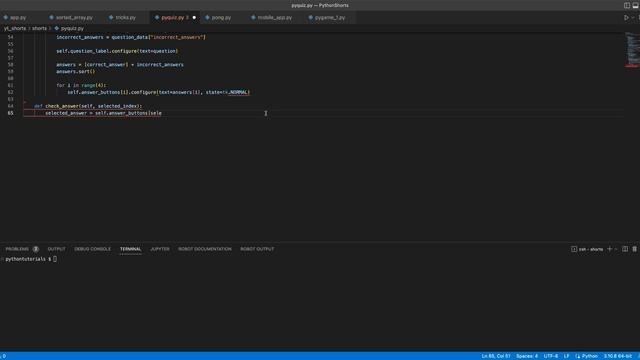Viewport: 640px width, 360px height.
Task: Change indentation via Spaces: 4
Action: pyautogui.click(x=527, y=356)
